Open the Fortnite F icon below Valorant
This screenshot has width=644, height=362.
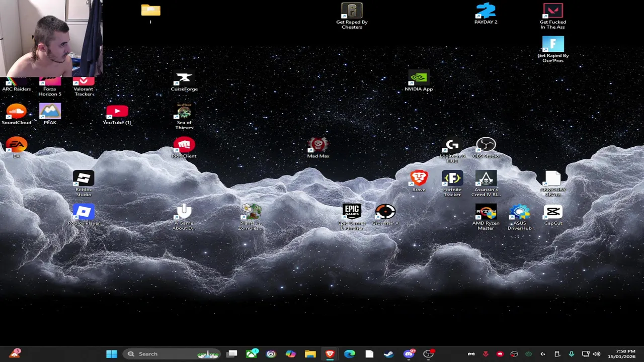[x=553, y=49]
